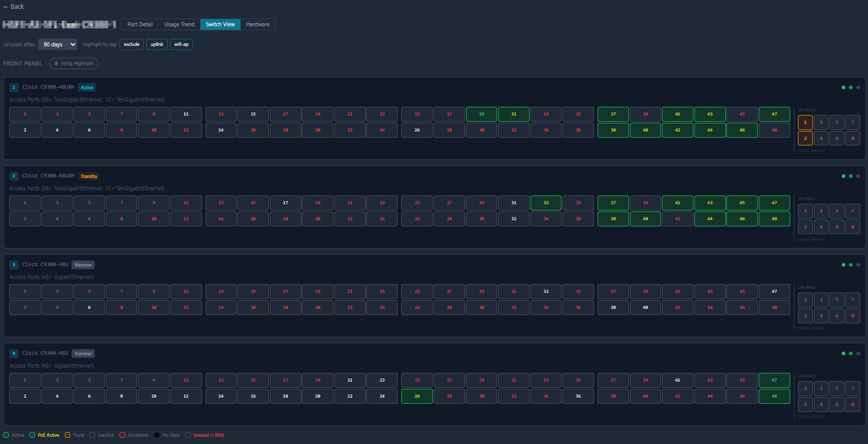This screenshot has height=444, width=868.
Task: Enable the mGig Highlight toggle
Action: tap(74, 63)
